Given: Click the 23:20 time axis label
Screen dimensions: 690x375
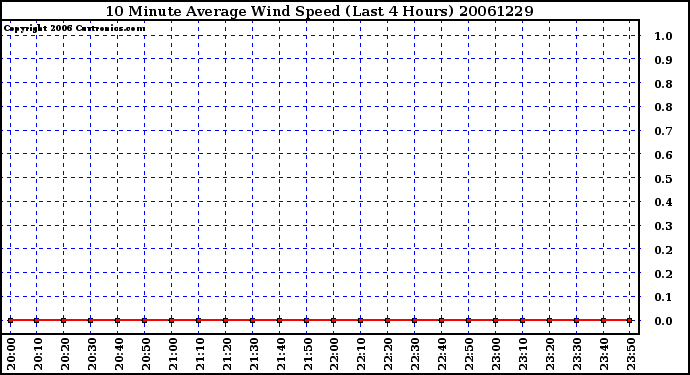Looking at the screenshot, I should 550,355.
